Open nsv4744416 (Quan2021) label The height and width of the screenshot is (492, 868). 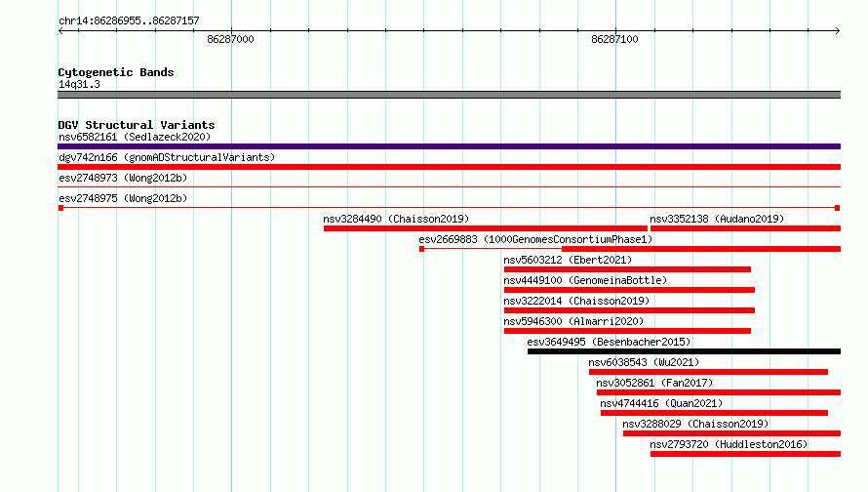[661, 403]
